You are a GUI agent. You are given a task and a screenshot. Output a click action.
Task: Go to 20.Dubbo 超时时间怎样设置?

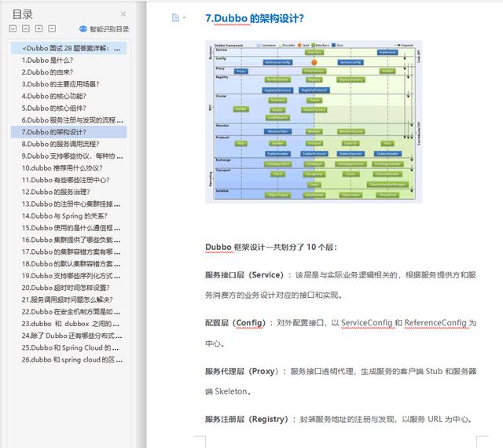point(66,288)
